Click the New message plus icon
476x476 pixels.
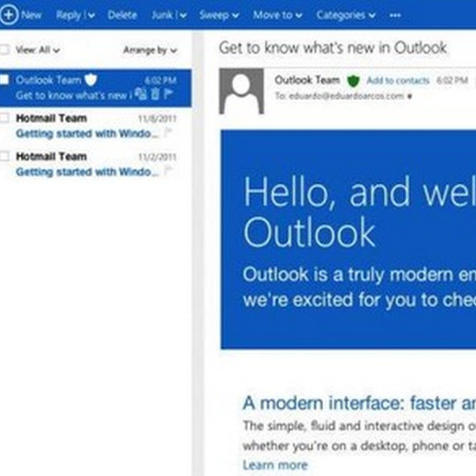[9, 14]
